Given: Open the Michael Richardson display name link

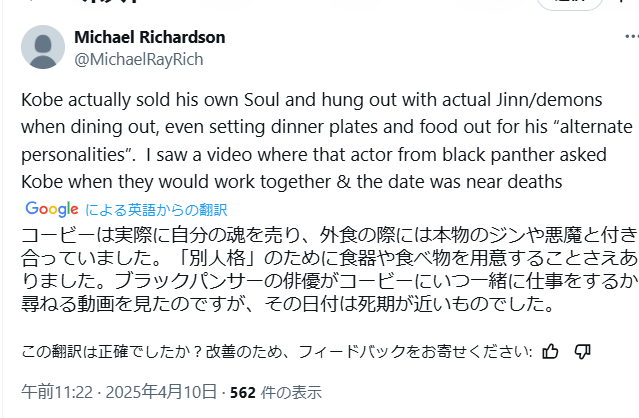Looking at the screenshot, I should (x=150, y=37).
